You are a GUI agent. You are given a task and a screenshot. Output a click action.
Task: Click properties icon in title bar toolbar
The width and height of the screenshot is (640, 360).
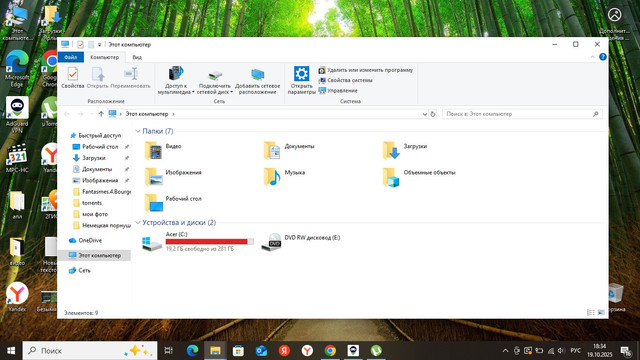pyautogui.click(x=80, y=44)
